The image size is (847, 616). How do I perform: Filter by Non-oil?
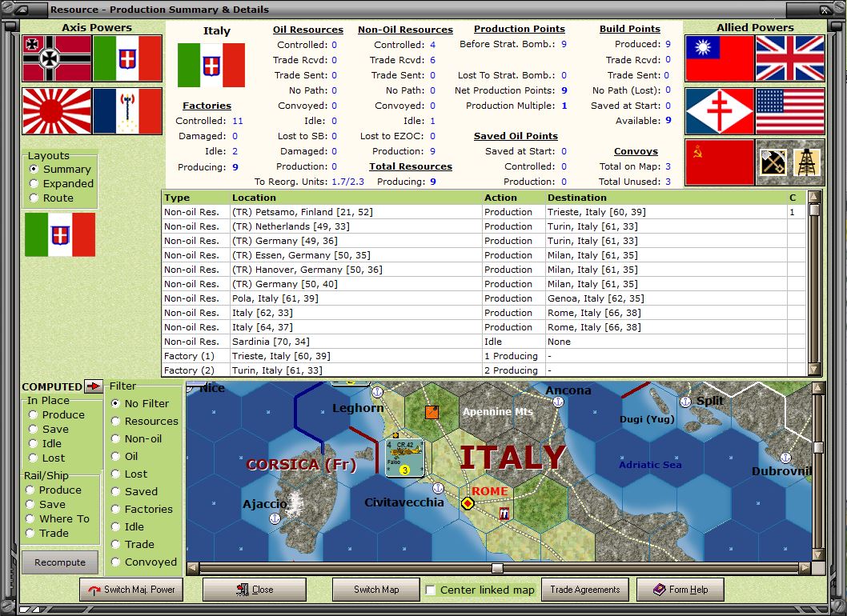136,439
